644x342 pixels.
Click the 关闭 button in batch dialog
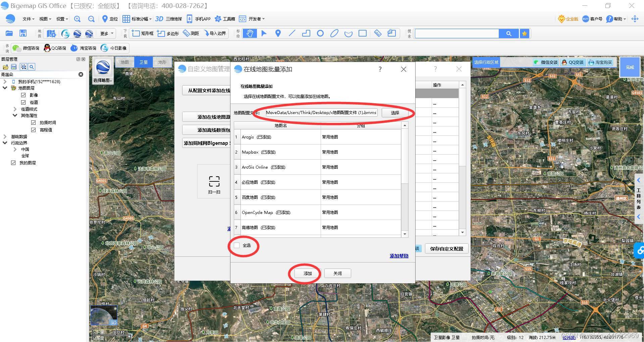338,274
